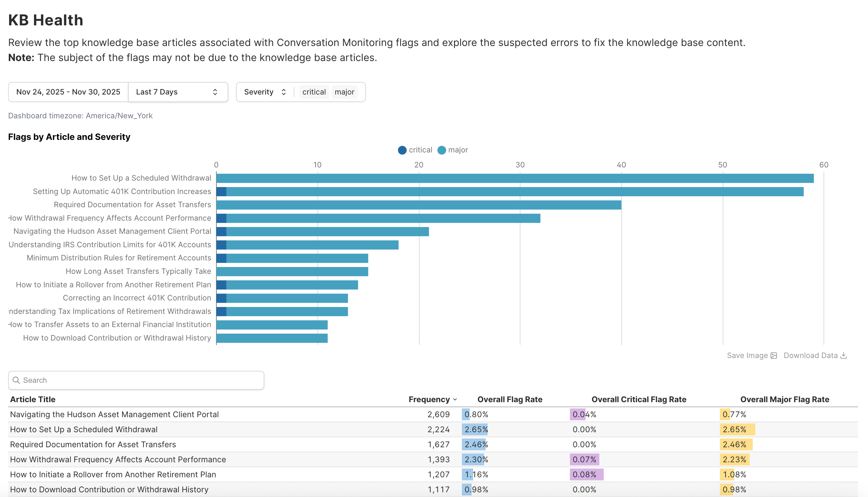This screenshot has width=868, height=497.
Task: Sort by Frequency column chevron
Action: [x=455, y=399]
